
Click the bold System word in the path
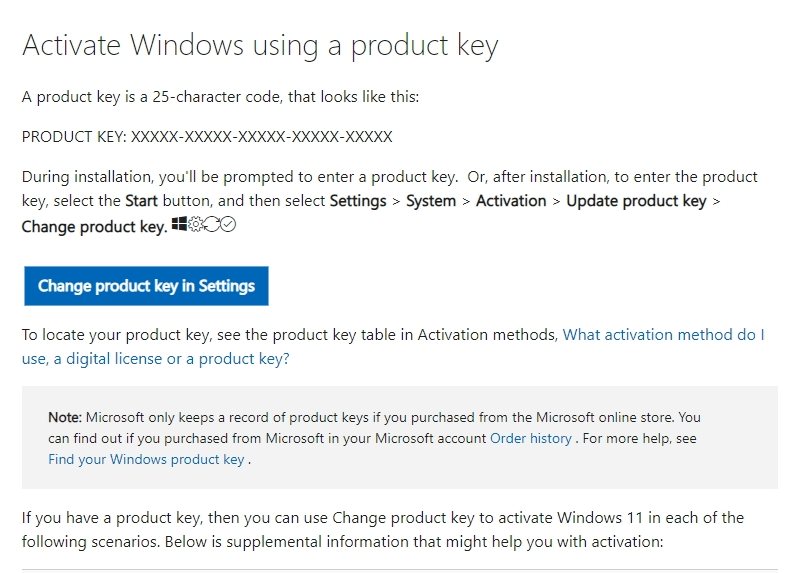click(431, 201)
